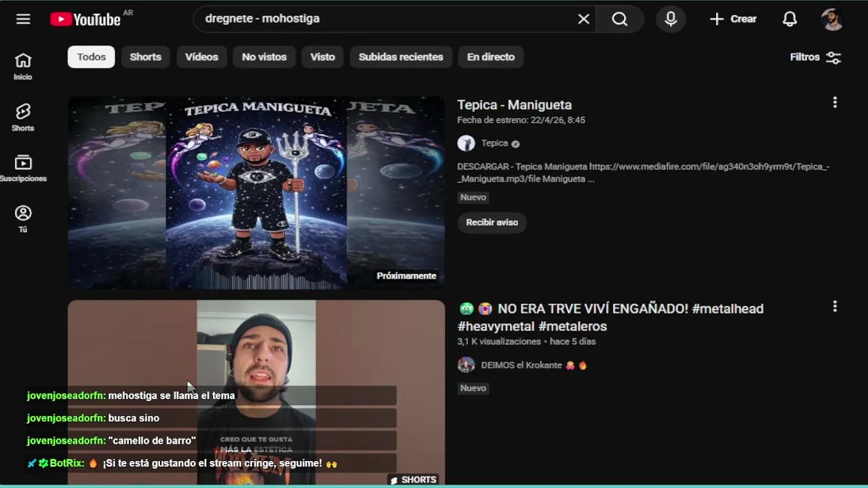Select the Todos filter chip

pyautogui.click(x=92, y=57)
